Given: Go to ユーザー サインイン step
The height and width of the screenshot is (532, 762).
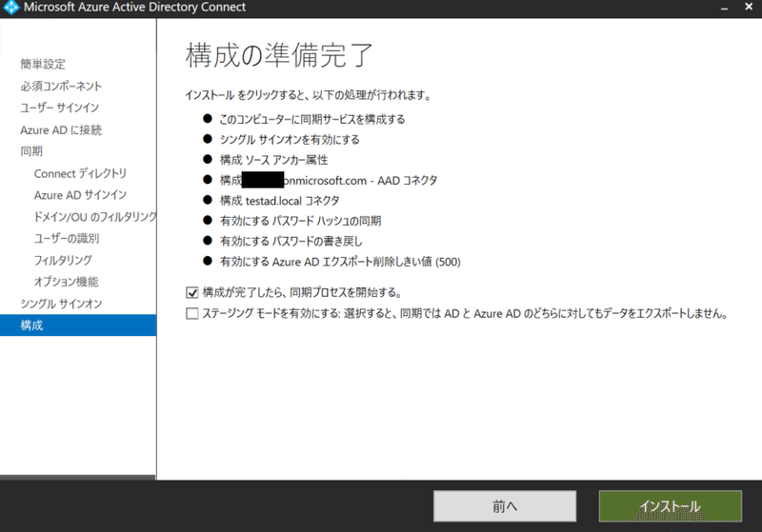Looking at the screenshot, I should coord(59,108).
